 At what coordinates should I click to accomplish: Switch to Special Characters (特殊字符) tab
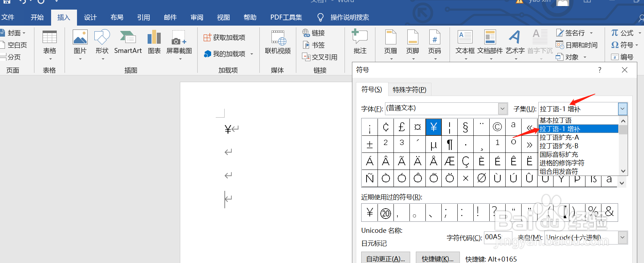pyautogui.click(x=409, y=90)
